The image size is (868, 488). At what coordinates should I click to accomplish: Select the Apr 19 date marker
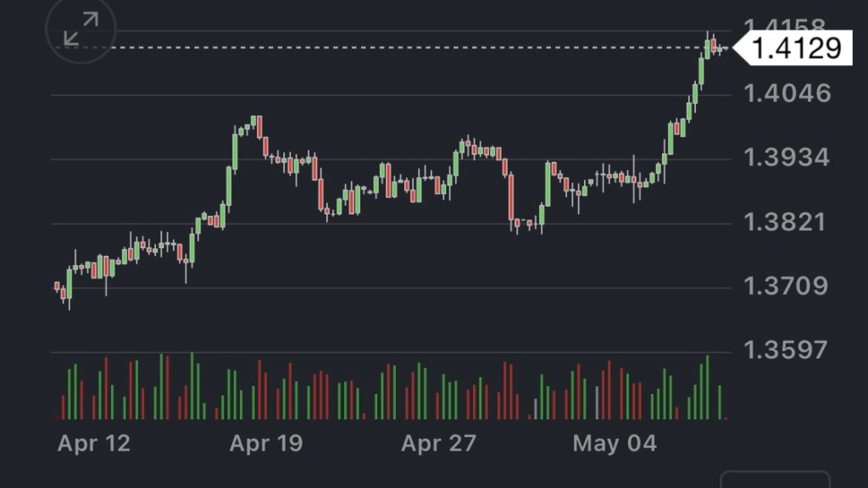[x=266, y=443]
